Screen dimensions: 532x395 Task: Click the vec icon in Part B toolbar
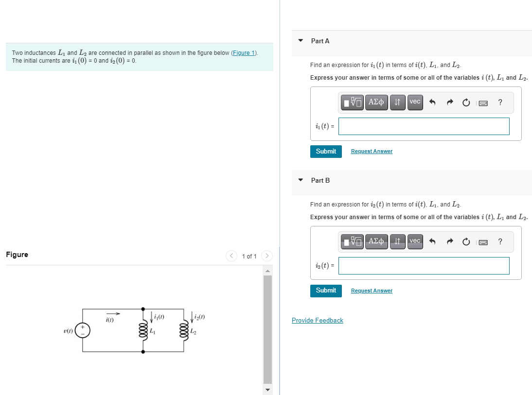[415, 241]
